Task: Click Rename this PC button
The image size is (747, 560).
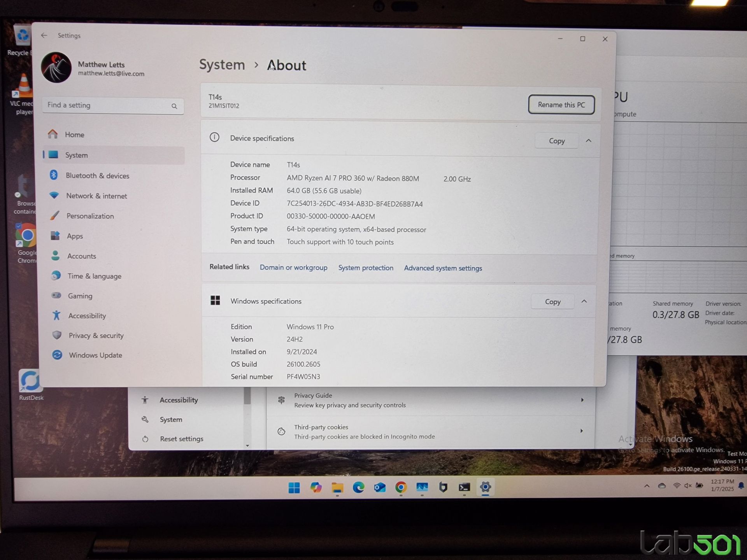Action: point(561,105)
